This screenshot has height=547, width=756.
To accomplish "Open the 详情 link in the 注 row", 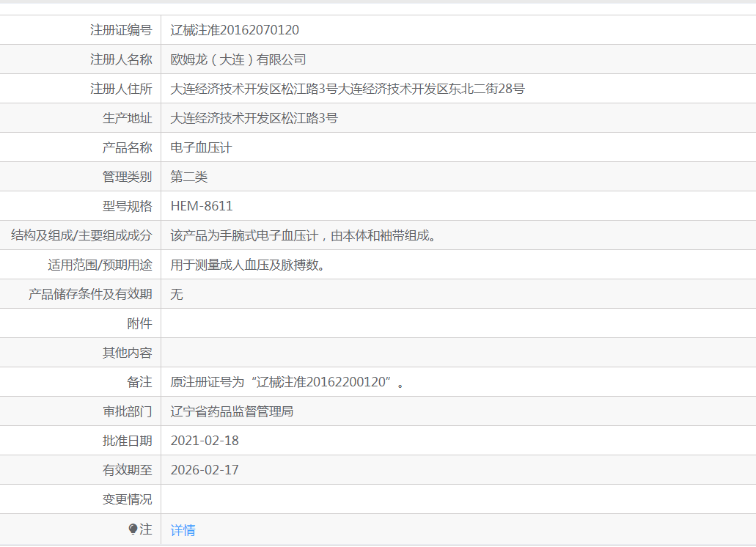I will tap(183, 530).
